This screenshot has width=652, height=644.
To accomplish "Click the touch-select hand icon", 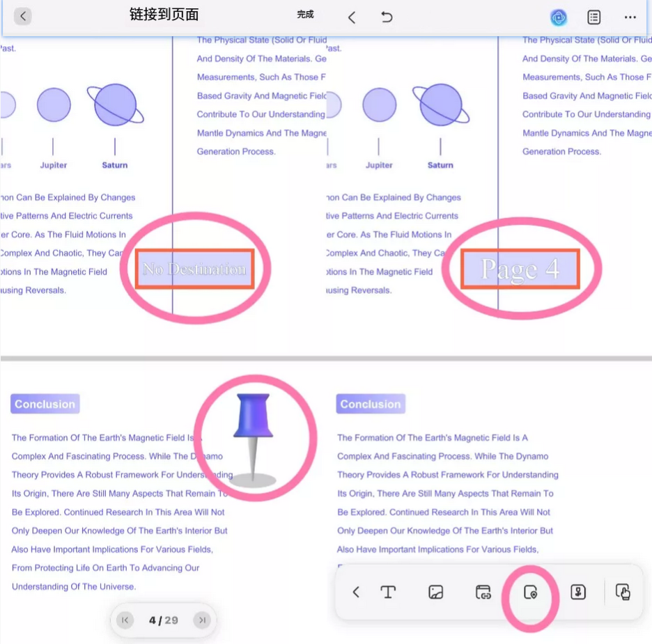I will pyautogui.click(x=623, y=592).
